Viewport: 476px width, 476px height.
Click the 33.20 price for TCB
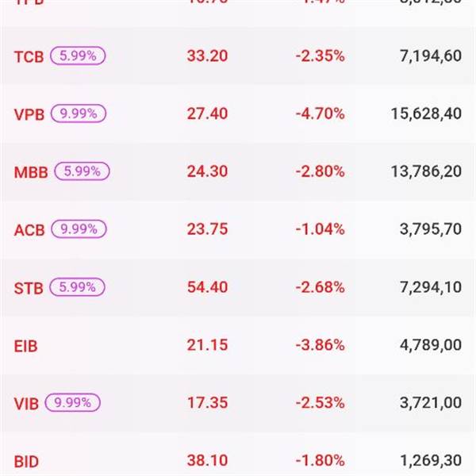click(x=207, y=56)
